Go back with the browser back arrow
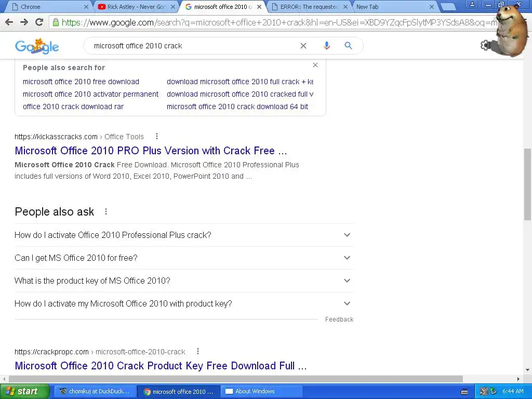The image size is (532, 399). [9, 22]
